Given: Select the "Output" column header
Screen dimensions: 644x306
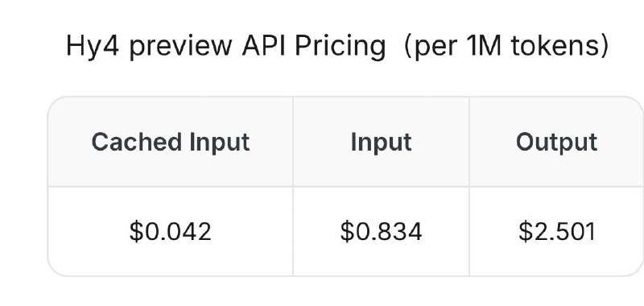Looking at the screenshot, I should 556,143.
